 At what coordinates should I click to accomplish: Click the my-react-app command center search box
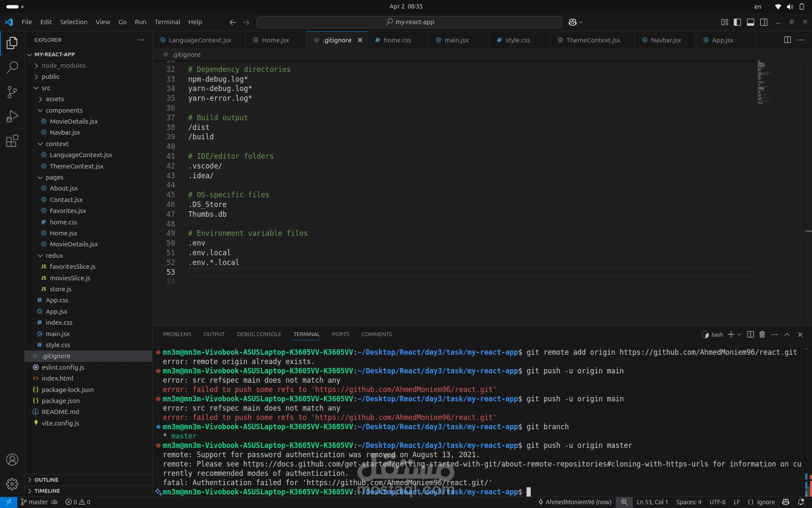click(409, 22)
